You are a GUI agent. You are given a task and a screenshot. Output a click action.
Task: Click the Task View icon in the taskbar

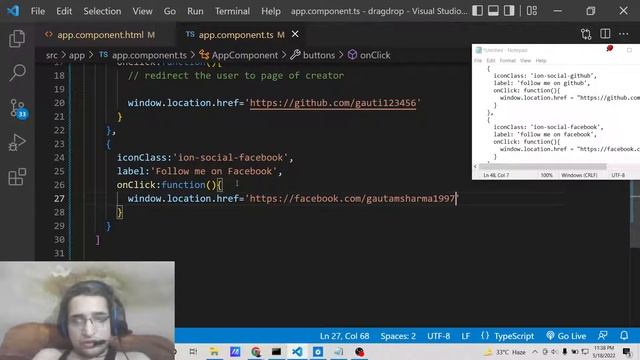tap(193, 352)
